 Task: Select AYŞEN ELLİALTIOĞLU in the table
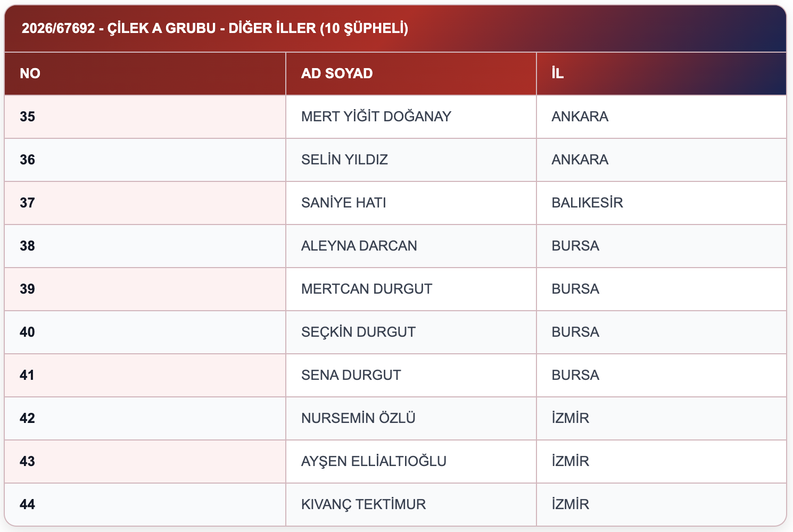pos(374,461)
